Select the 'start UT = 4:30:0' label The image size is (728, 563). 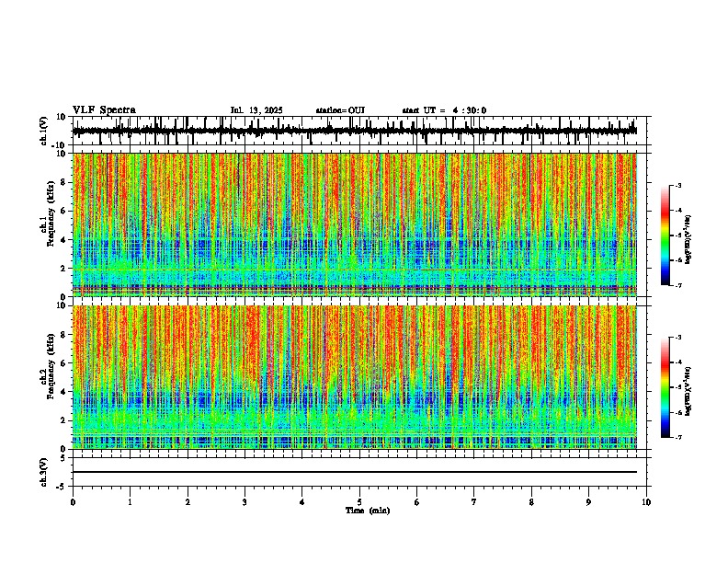pos(444,110)
